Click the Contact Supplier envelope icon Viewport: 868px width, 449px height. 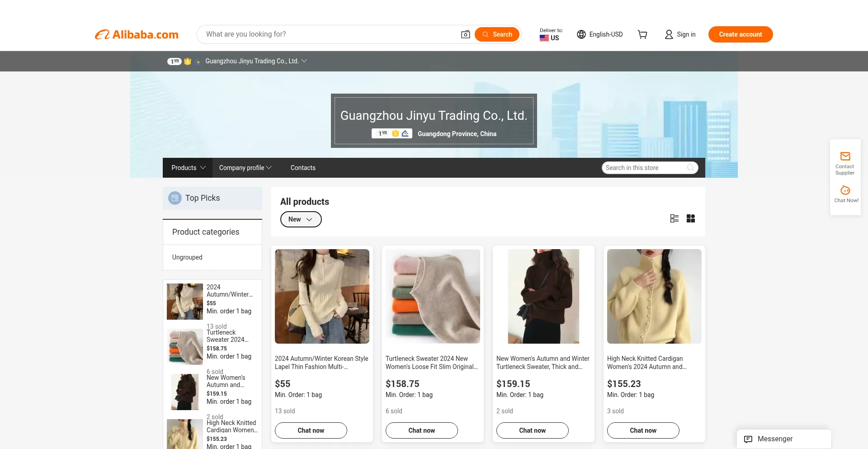[x=845, y=156]
